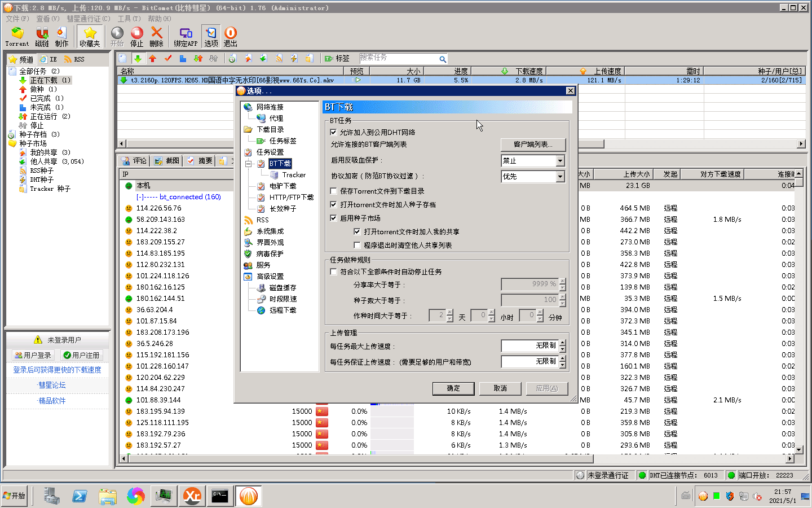Screen dimensions: 812x508
Task: Open the 摘要 summary tab
Action: coord(200,161)
